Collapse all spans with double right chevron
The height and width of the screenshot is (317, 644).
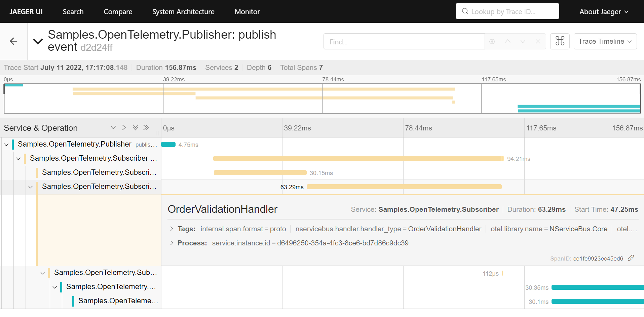(146, 127)
